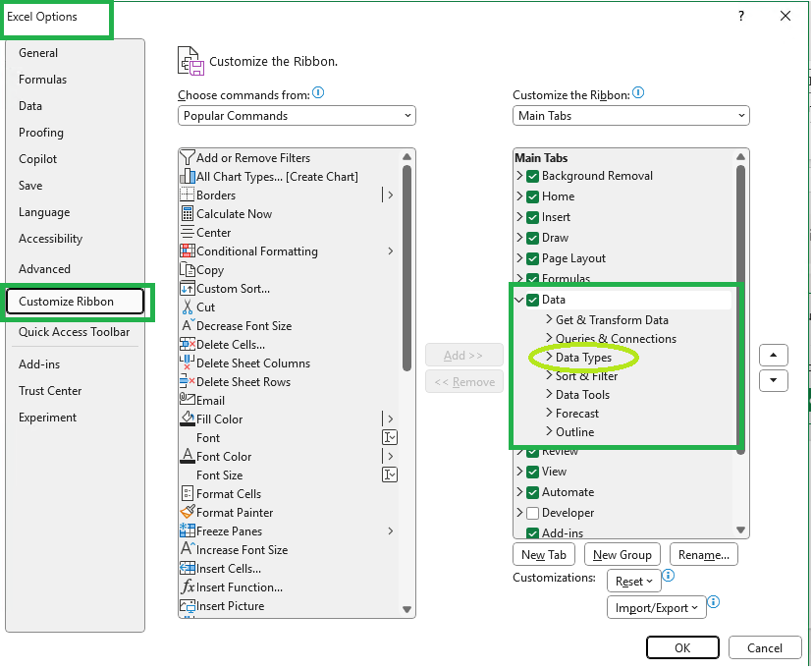Image resolution: width=812 pixels, height=670 pixels.
Task: Click the Move Down arrow button
Action: pyautogui.click(x=773, y=380)
